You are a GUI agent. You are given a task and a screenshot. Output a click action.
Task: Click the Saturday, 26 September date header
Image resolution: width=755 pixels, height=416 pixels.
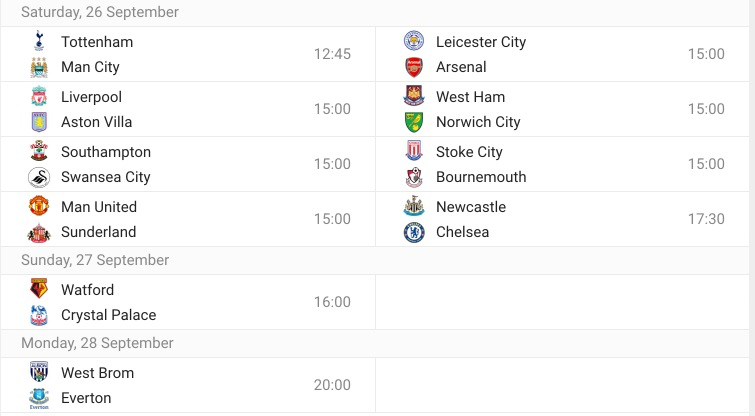point(100,12)
